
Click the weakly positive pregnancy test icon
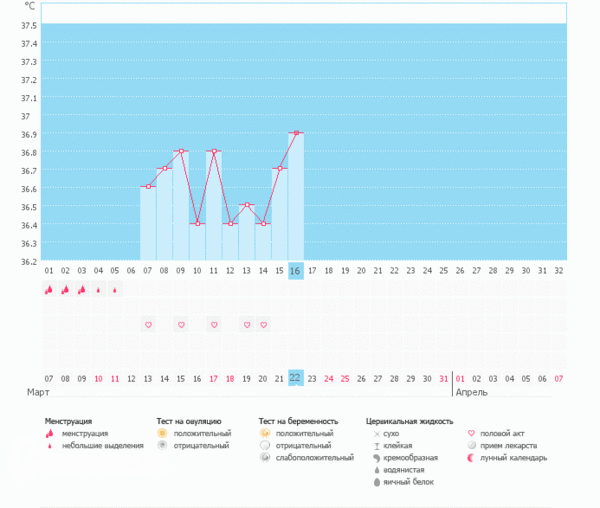[x=264, y=458]
